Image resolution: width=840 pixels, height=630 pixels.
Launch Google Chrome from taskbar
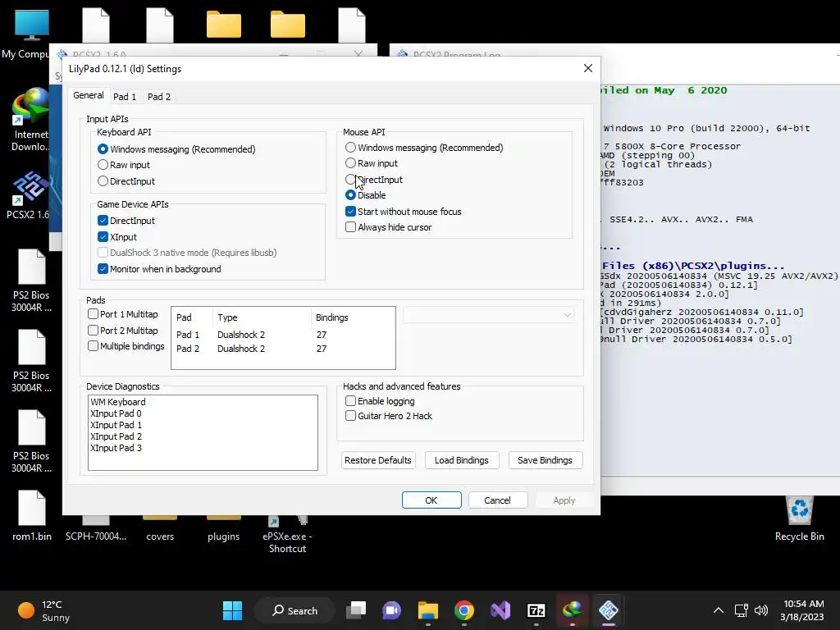(464, 610)
